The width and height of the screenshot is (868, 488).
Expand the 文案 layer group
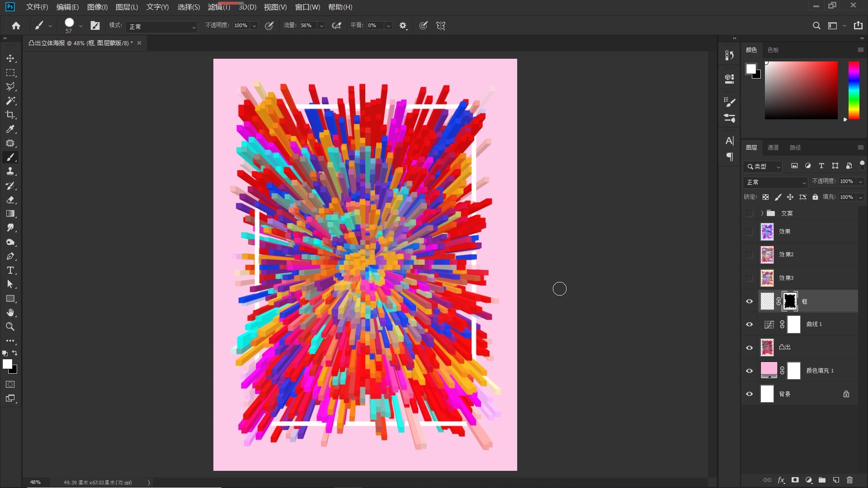coord(762,213)
